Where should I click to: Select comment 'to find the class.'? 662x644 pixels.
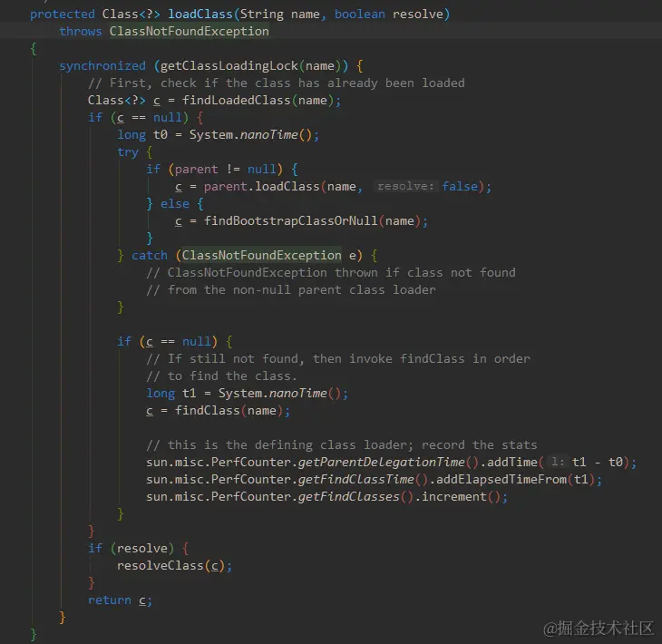point(221,376)
